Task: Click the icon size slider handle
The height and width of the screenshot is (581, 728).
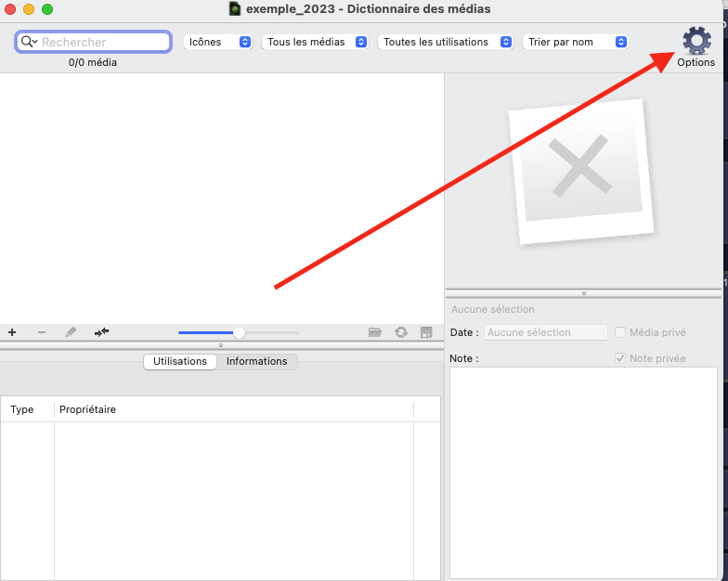Action: pos(239,332)
